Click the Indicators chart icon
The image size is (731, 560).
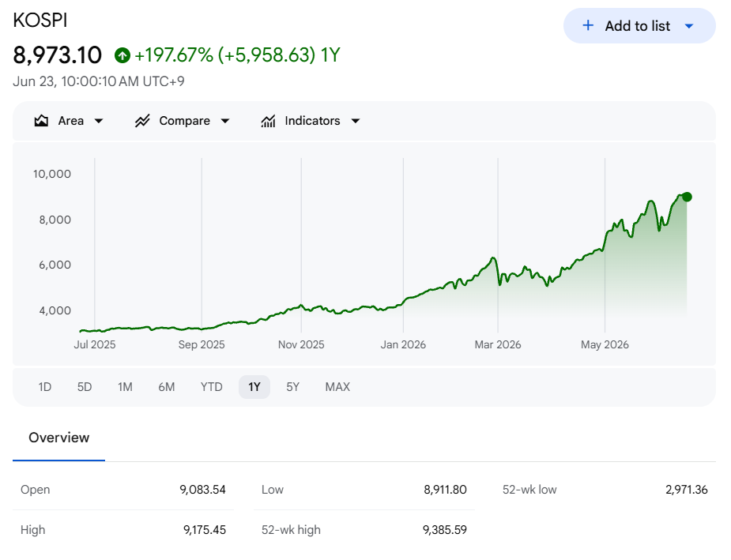click(x=268, y=121)
